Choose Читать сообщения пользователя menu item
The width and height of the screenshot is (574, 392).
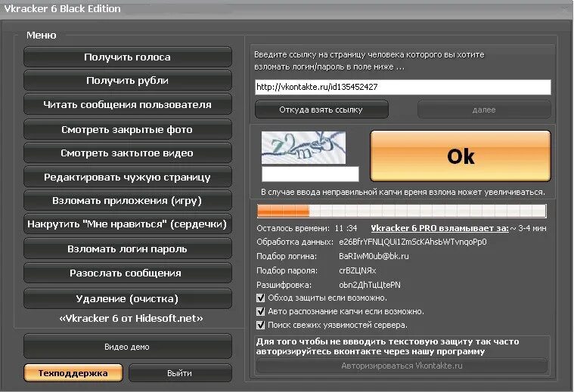coord(127,104)
